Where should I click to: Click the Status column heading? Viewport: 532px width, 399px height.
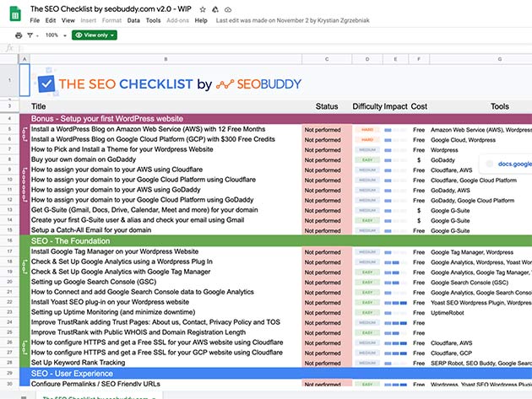pos(327,106)
